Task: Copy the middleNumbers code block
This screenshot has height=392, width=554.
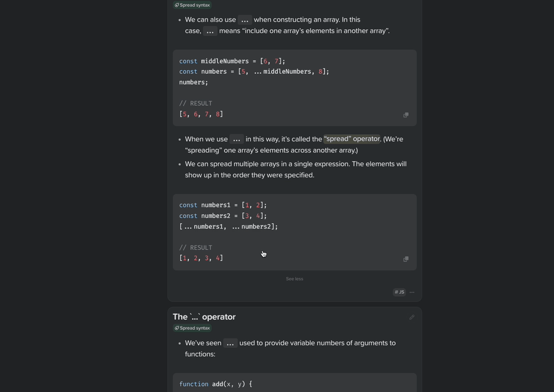Action: 406,115
